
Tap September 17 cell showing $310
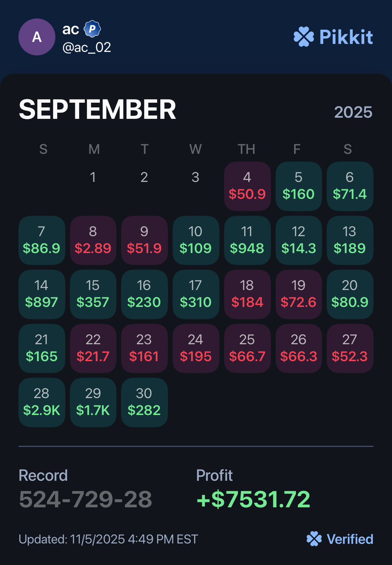196,294
